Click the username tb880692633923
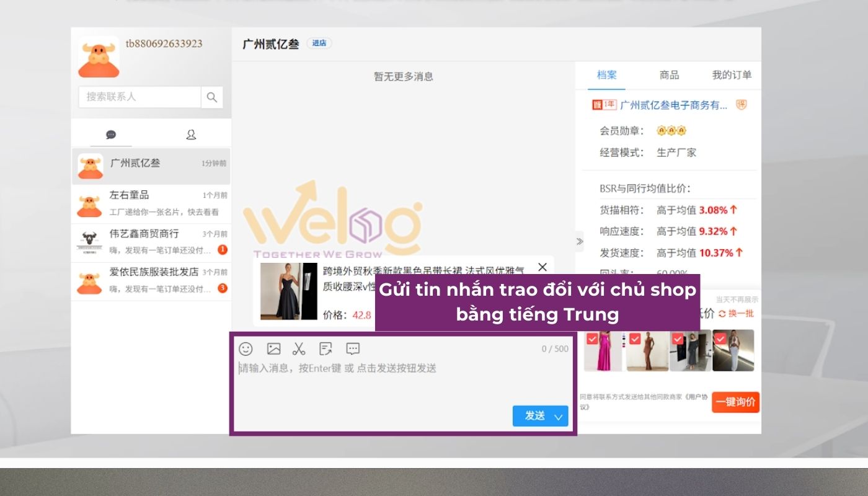Screen dimensions: 868x496 (x=164, y=44)
